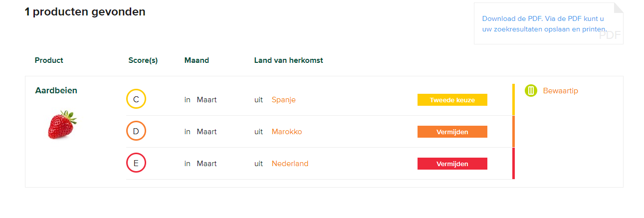Open the strawberry product image

(x=62, y=125)
